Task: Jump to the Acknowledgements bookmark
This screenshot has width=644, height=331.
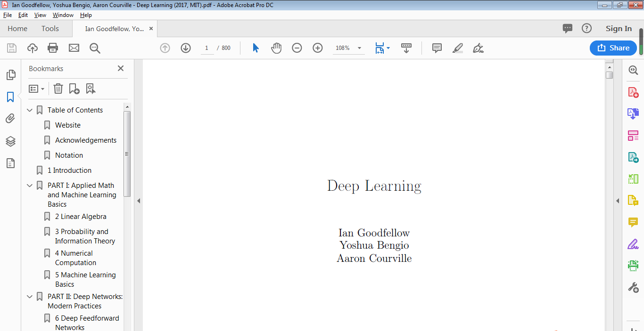Action: click(x=86, y=140)
